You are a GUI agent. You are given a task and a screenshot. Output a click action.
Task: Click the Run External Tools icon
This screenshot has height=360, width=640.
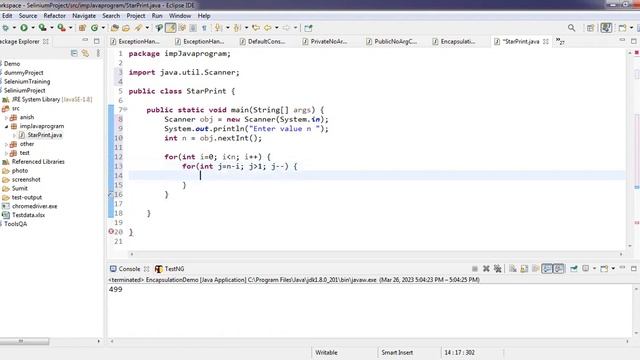point(61,28)
